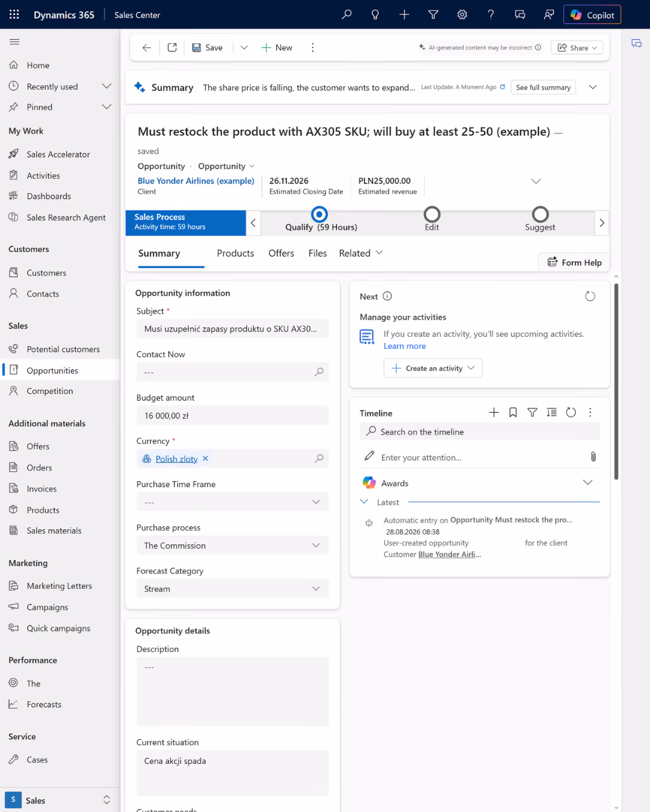
Task: Select the Suggest stage circle
Action: 540,214
